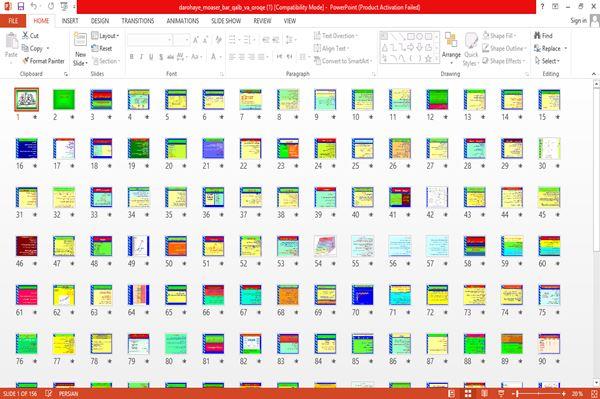Click the Redo/Repeat icon in the title bar

pos(51,6)
